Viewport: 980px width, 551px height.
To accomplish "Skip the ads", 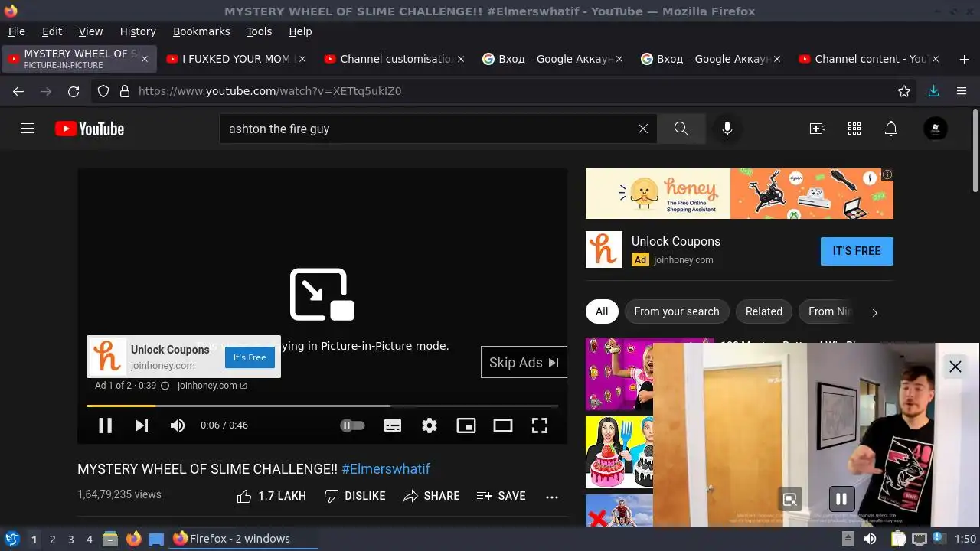I will [x=524, y=363].
